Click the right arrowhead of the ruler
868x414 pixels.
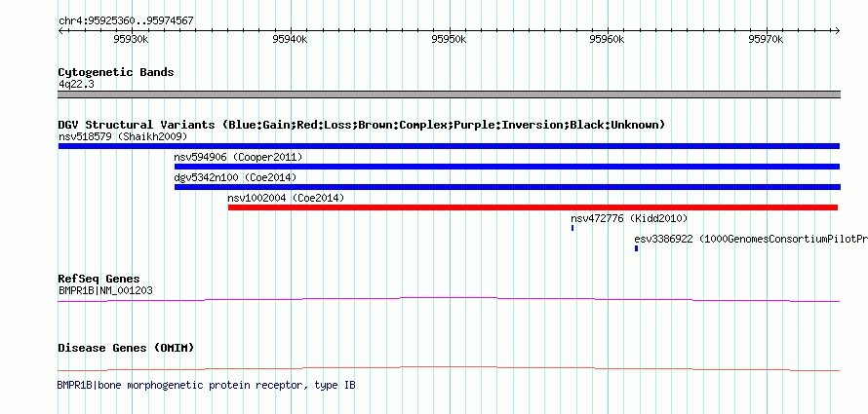838,30
